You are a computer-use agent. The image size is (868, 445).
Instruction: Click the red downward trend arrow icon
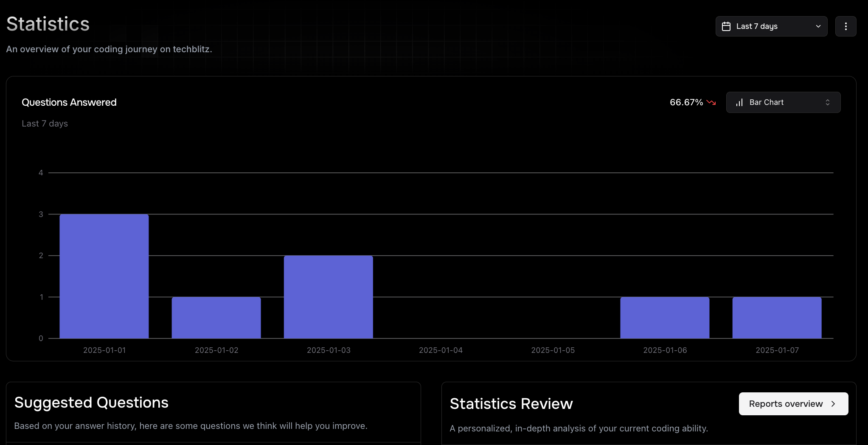click(711, 102)
